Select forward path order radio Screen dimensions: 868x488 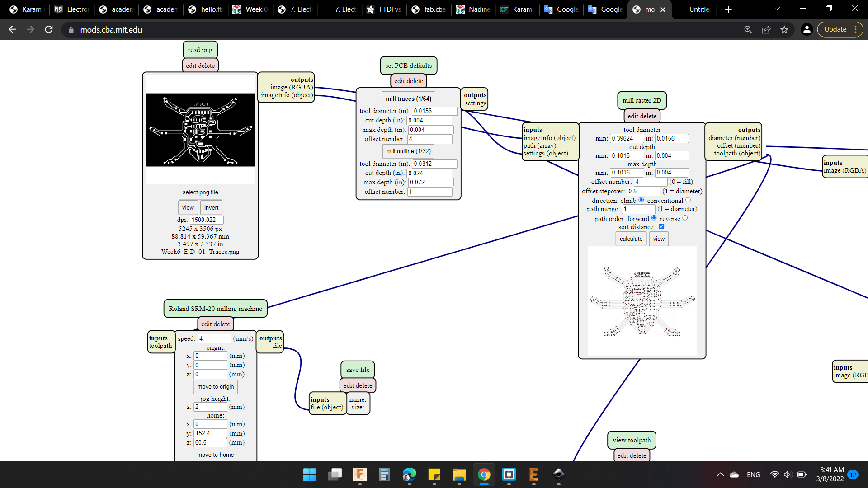point(654,218)
